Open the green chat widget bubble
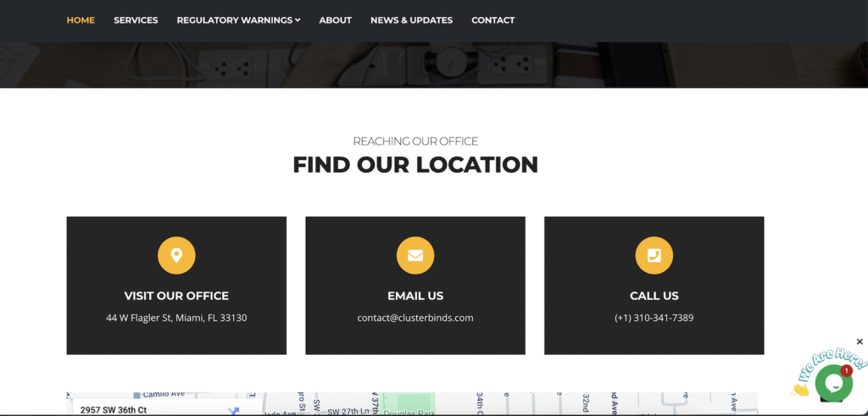Image resolution: width=868 pixels, height=416 pixels. pyautogui.click(x=832, y=383)
